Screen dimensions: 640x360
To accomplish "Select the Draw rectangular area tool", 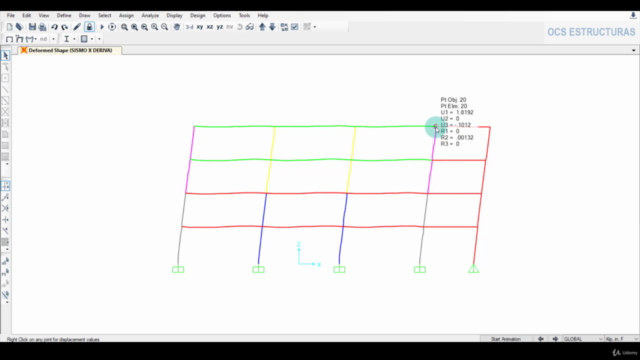I will click(5, 145).
